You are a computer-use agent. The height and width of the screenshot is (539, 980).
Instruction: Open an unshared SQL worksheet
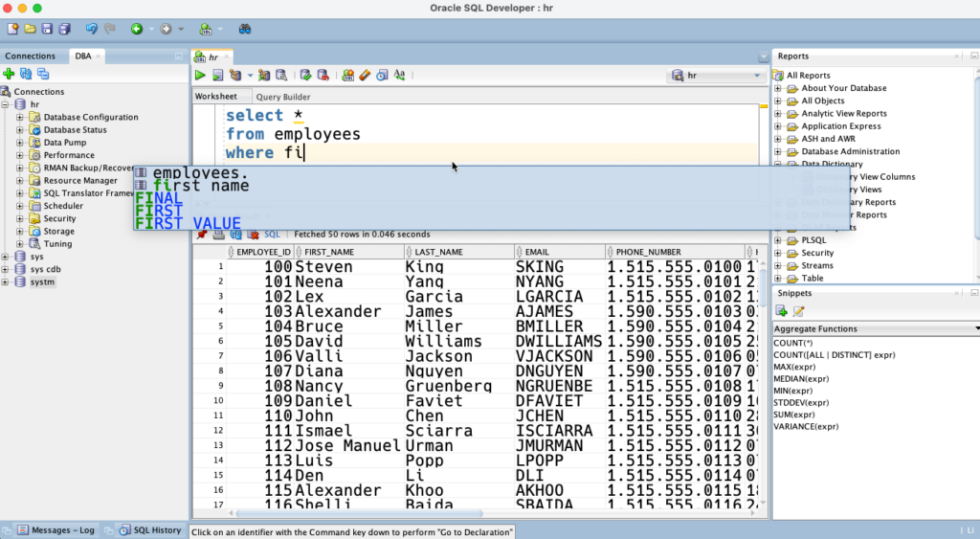click(x=348, y=75)
